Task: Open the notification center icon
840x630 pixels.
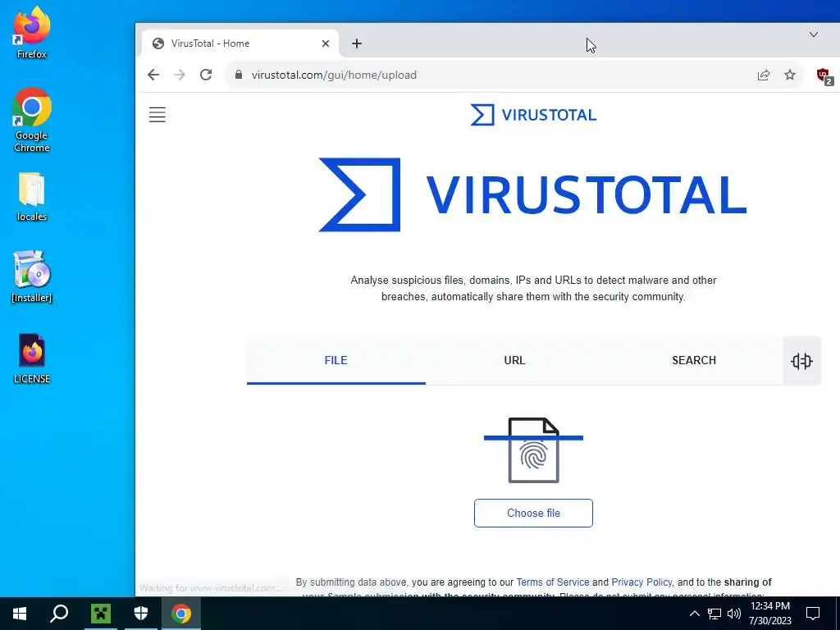Action: (813, 614)
